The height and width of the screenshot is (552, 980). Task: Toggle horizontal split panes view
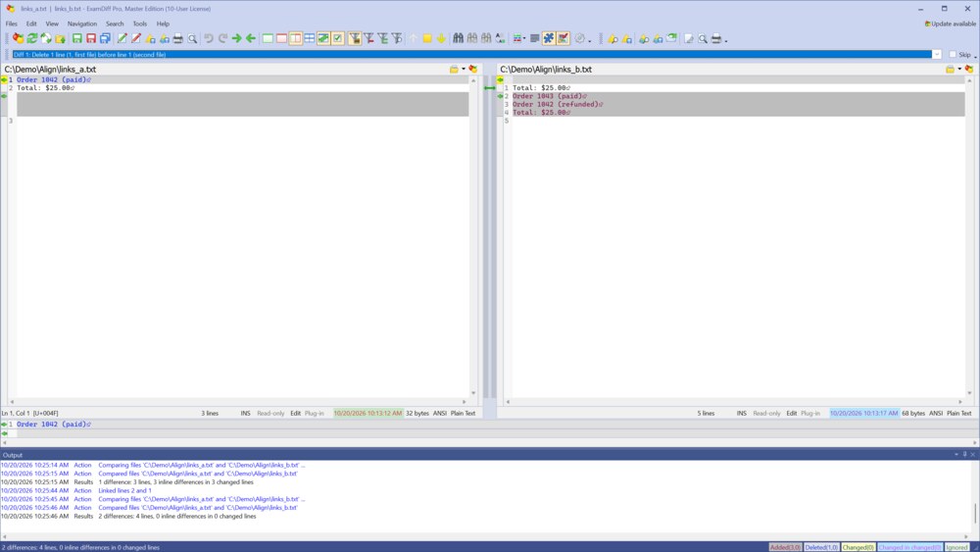pyautogui.click(x=310, y=39)
